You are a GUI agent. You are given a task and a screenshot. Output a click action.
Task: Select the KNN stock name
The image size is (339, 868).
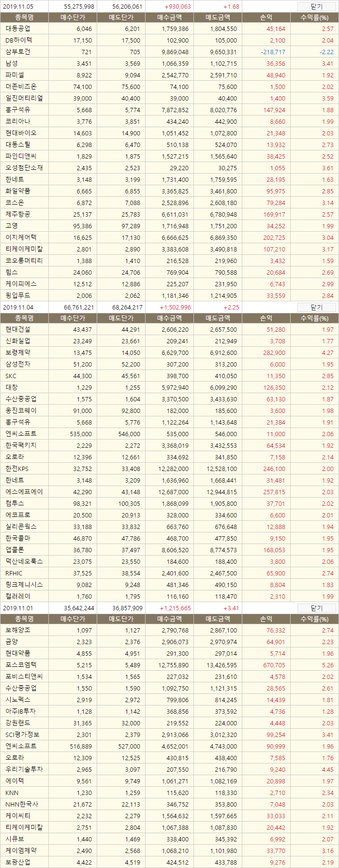click(12, 793)
